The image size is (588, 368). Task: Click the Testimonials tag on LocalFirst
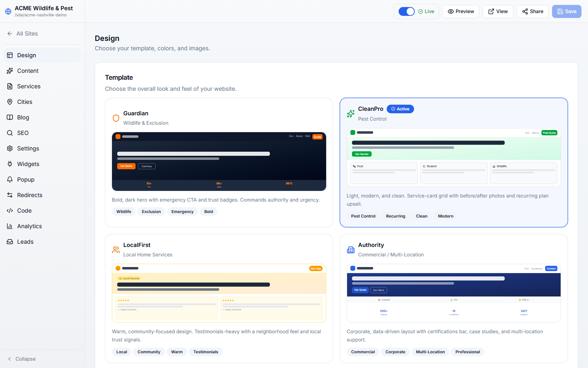pyautogui.click(x=206, y=352)
